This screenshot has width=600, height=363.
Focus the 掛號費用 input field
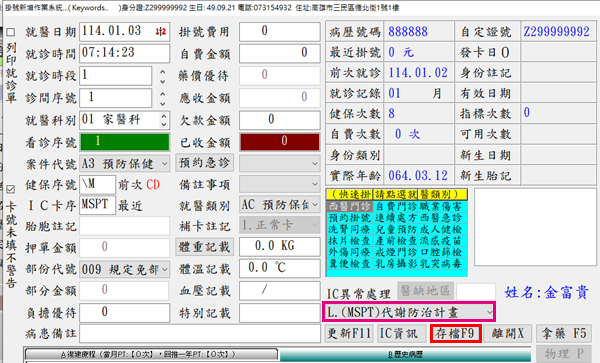click(x=280, y=31)
